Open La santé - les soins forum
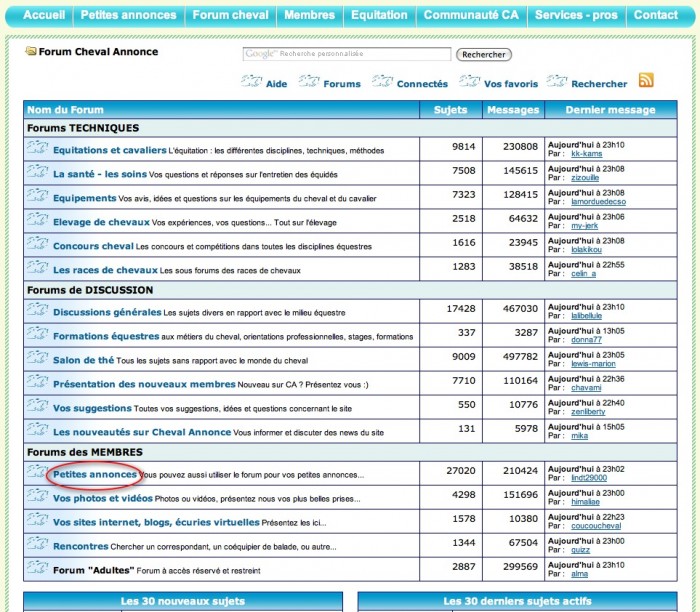Image resolution: width=700 pixels, height=612 pixels. coord(100,174)
